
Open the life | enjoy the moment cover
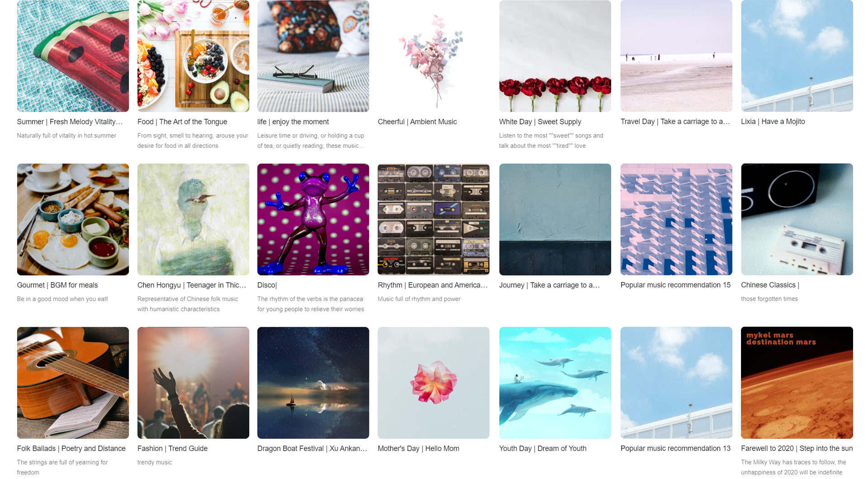pyautogui.click(x=313, y=56)
